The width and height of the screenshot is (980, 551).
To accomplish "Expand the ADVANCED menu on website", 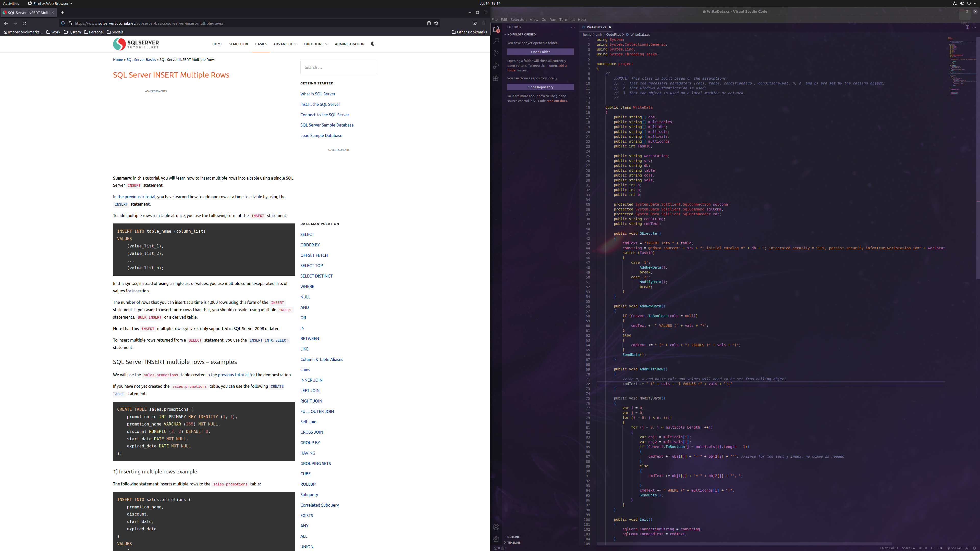I will click(285, 44).
